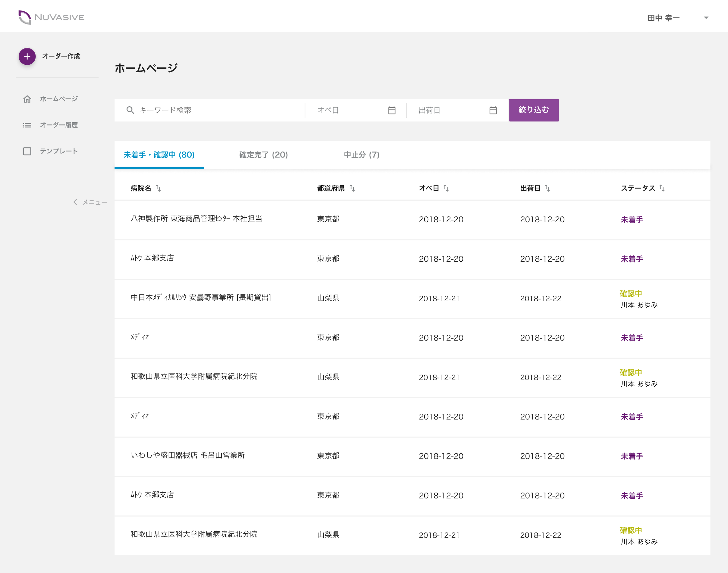Screen dimensions: 728x573
Task: Open the オーダー履歴 sidebar link
Action: pos(59,125)
